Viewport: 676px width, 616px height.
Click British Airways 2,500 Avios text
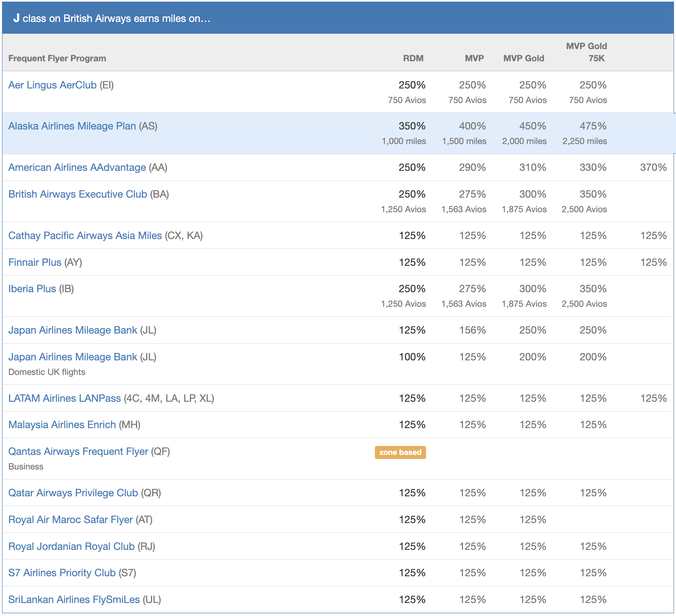coord(584,209)
